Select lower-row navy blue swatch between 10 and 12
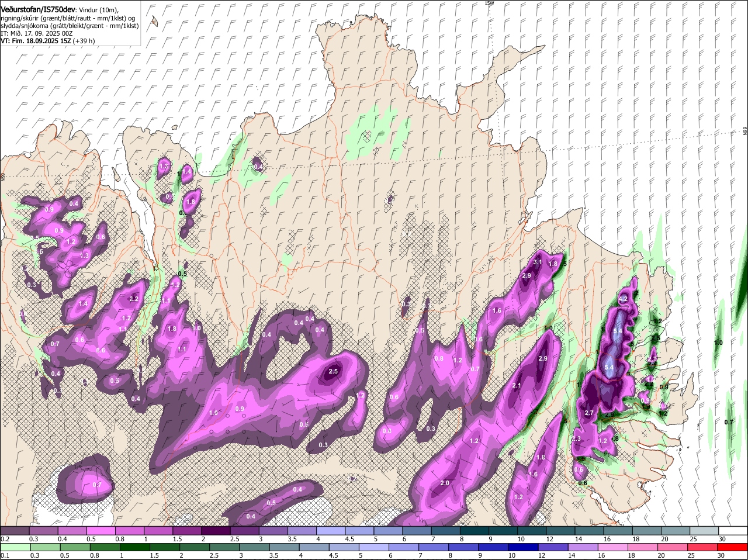748x560 pixels. (x=523, y=547)
